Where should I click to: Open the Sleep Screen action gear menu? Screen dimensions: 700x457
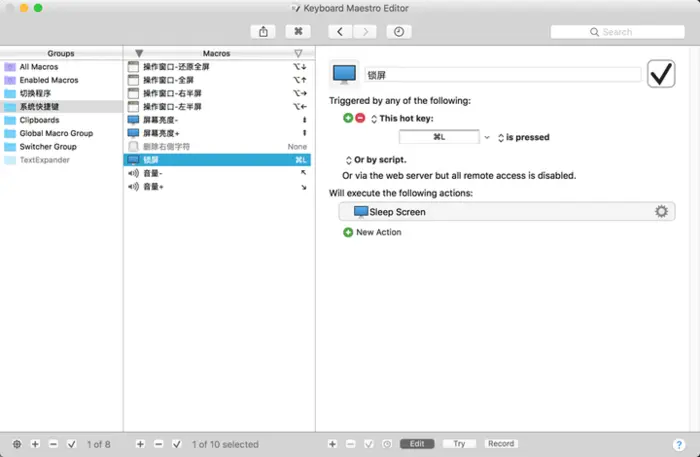coord(661,211)
